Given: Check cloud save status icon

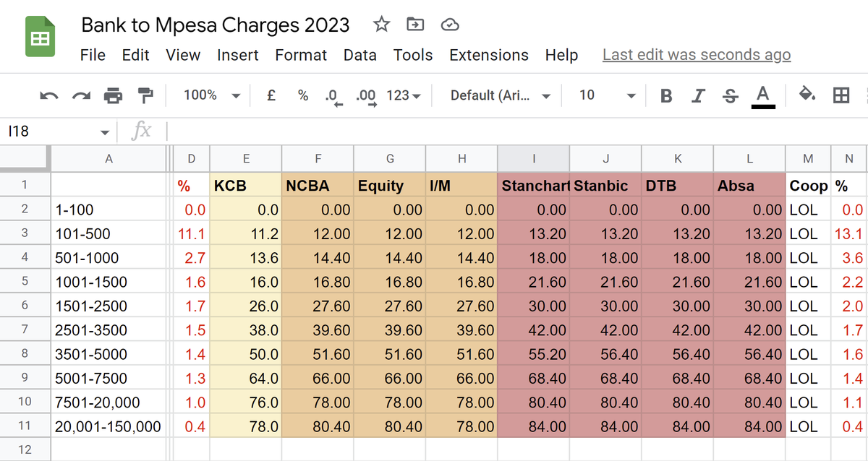Looking at the screenshot, I should click(x=450, y=25).
